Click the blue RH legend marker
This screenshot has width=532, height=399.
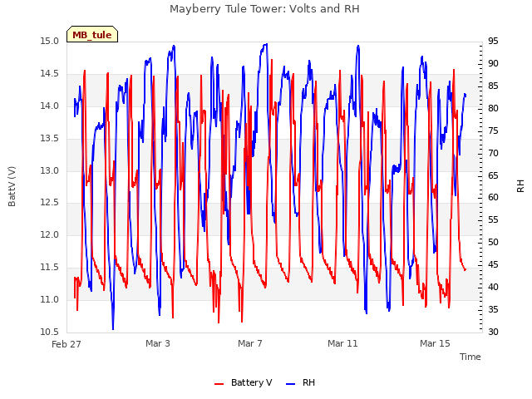tap(291, 384)
